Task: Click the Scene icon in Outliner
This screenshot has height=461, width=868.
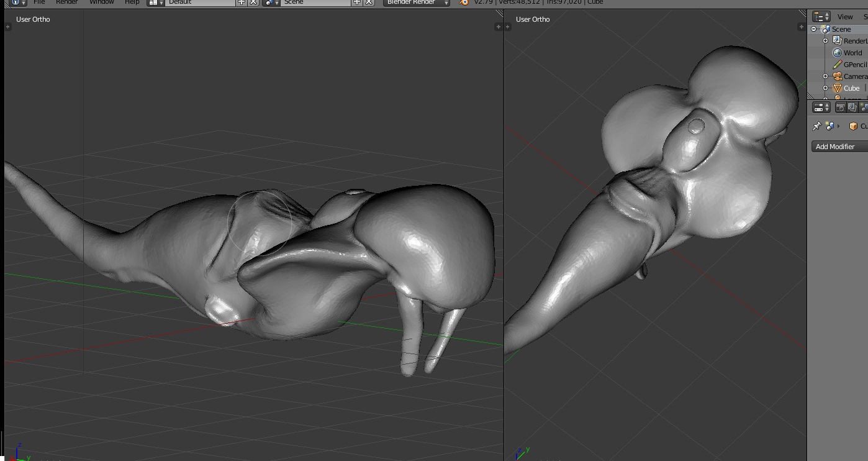Action: click(825, 29)
